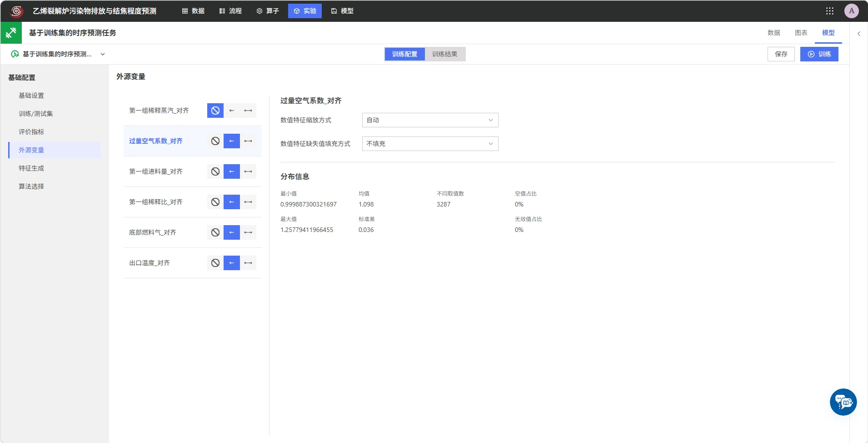Image resolution: width=868 pixels, height=443 pixels.
Task: Set 第一组进料量_对齐 to left-arrow mode
Action: pos(232,171)
